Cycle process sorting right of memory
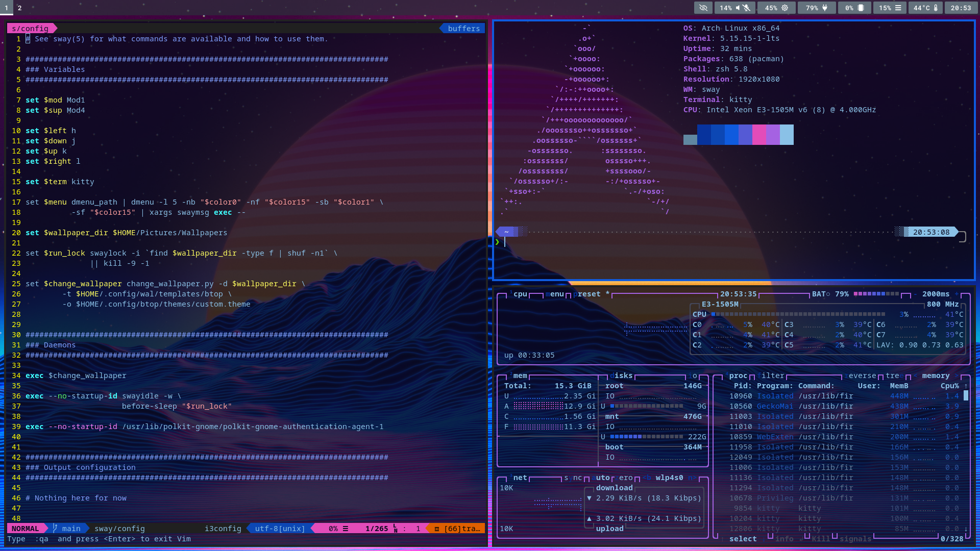Screen dimensions: 980x551 coord(956,375)
